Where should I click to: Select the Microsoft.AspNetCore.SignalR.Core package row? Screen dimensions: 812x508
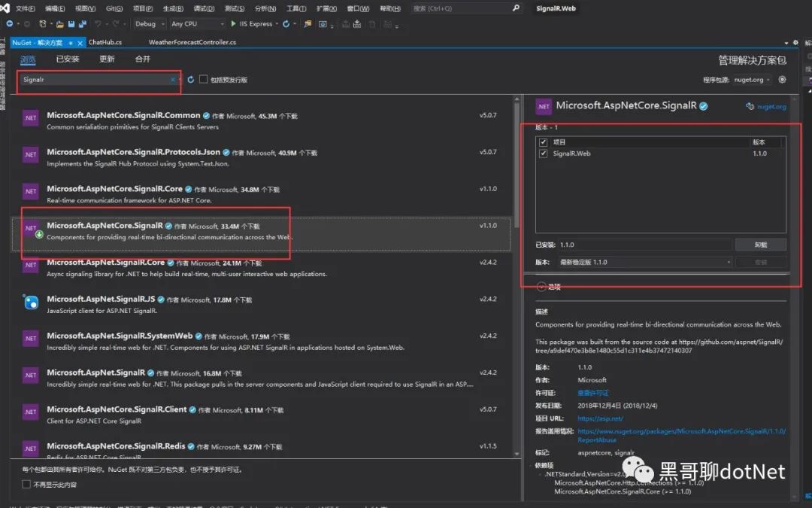(261, 194)
